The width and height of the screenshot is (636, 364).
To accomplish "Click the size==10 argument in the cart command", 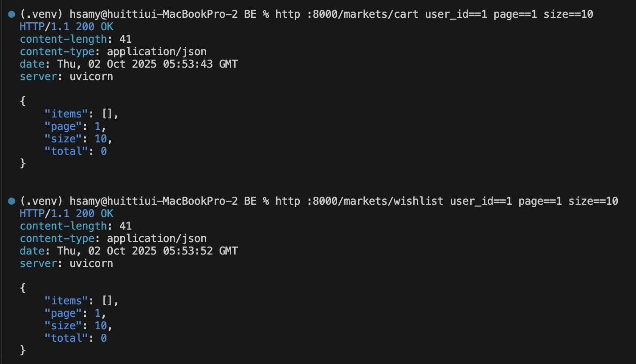I will 568,14.
